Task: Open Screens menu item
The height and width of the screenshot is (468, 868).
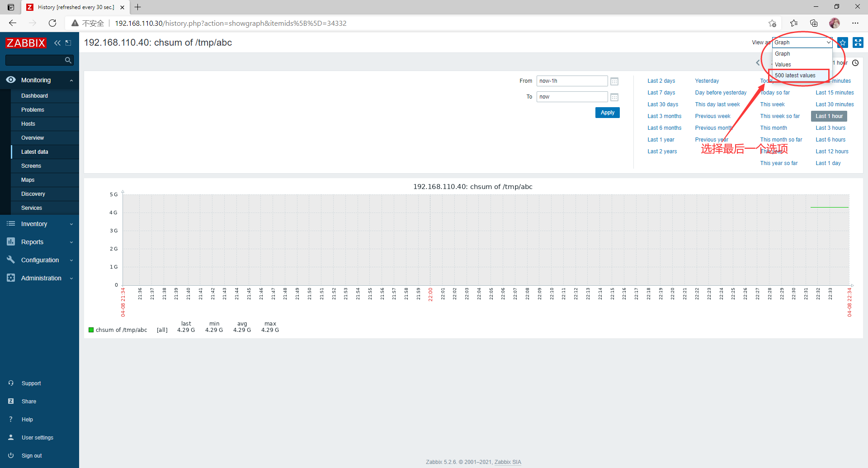Action: (31, 166)
